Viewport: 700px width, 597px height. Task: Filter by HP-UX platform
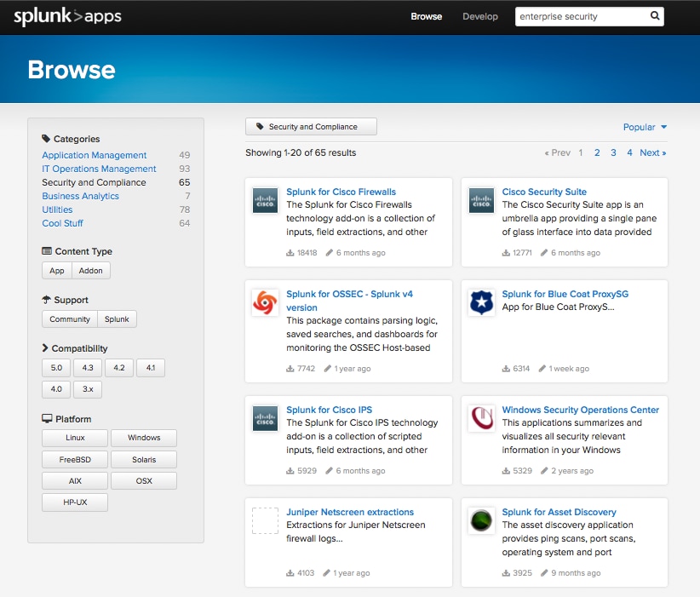point(75,502)
